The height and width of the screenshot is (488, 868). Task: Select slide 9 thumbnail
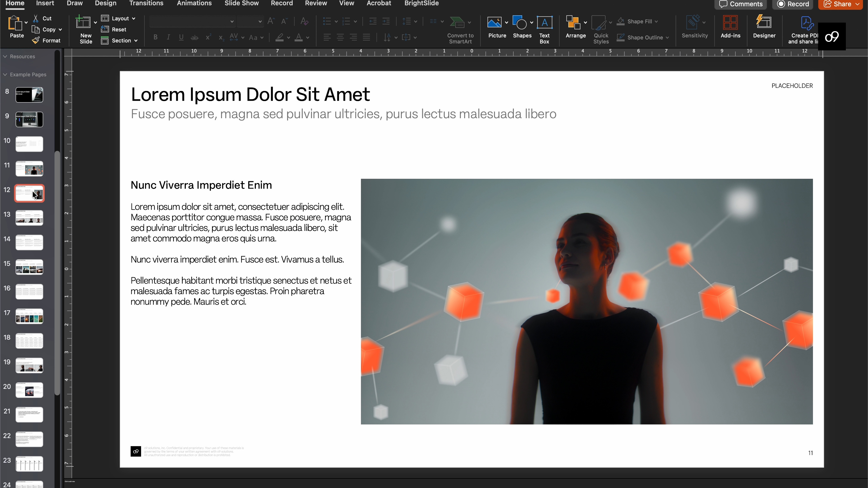(29, 120)
